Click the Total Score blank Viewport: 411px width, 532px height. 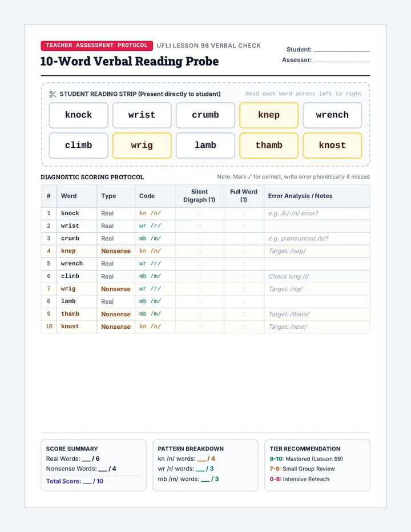(x=87, y=481)
